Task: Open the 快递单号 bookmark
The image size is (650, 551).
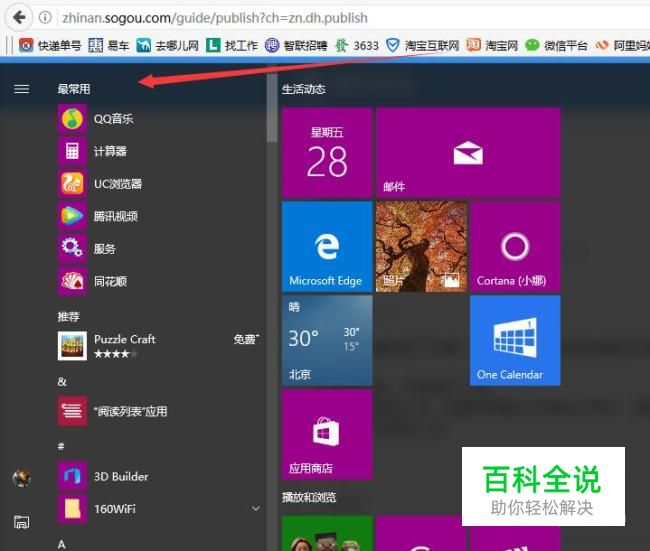Action: click(x=50, y=45)
